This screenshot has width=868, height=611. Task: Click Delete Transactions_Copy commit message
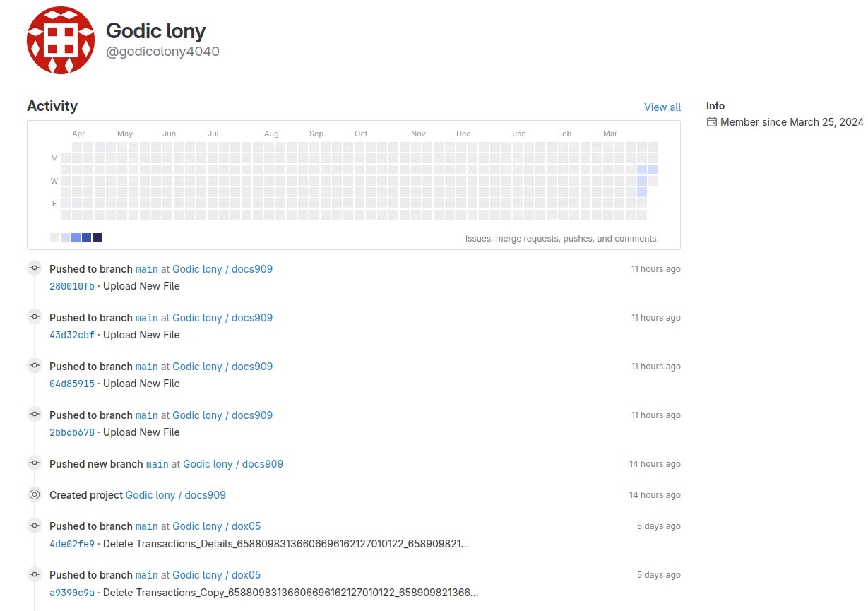click(290, 593)
